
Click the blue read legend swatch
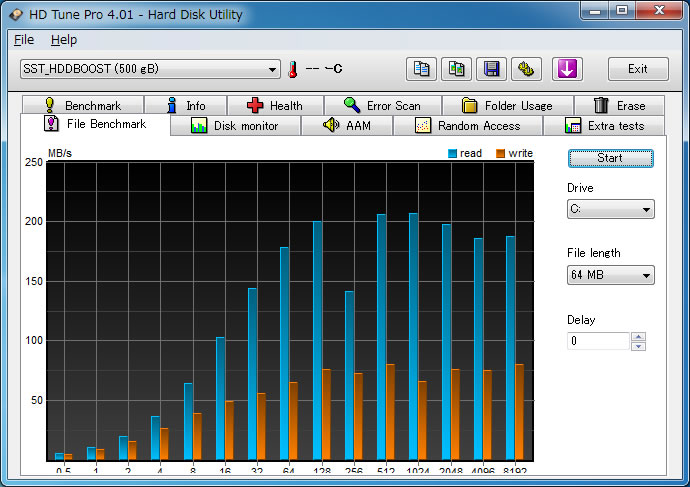[452, 154]
